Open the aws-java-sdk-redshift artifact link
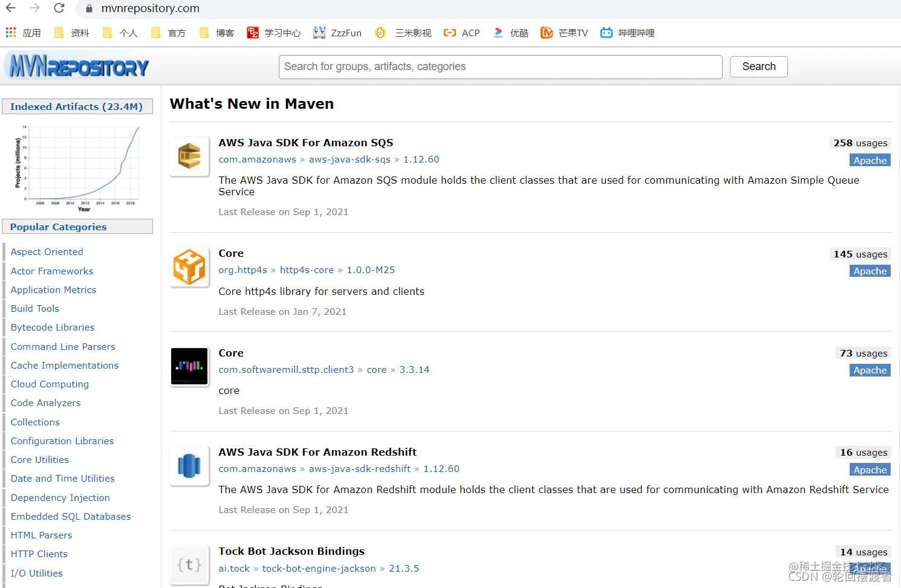The width and height of the screenshot is (901, 588). 359,468
